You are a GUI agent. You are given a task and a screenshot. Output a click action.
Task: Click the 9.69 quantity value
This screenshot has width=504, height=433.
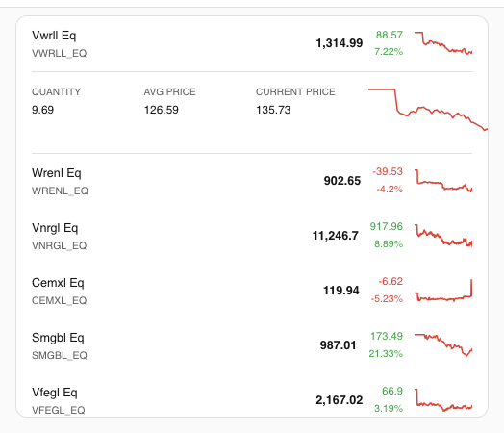coord(42,110)
